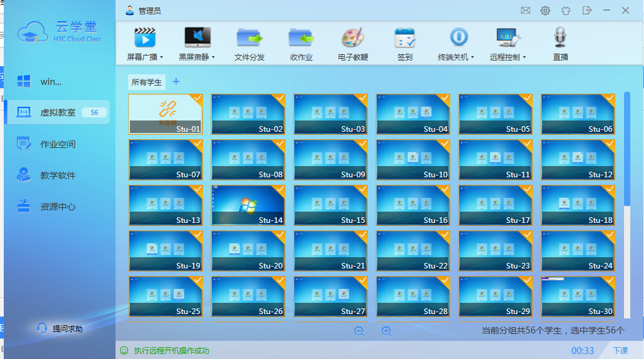Open 文件分发 file distribution
The image size is (644, 359).
249,38
